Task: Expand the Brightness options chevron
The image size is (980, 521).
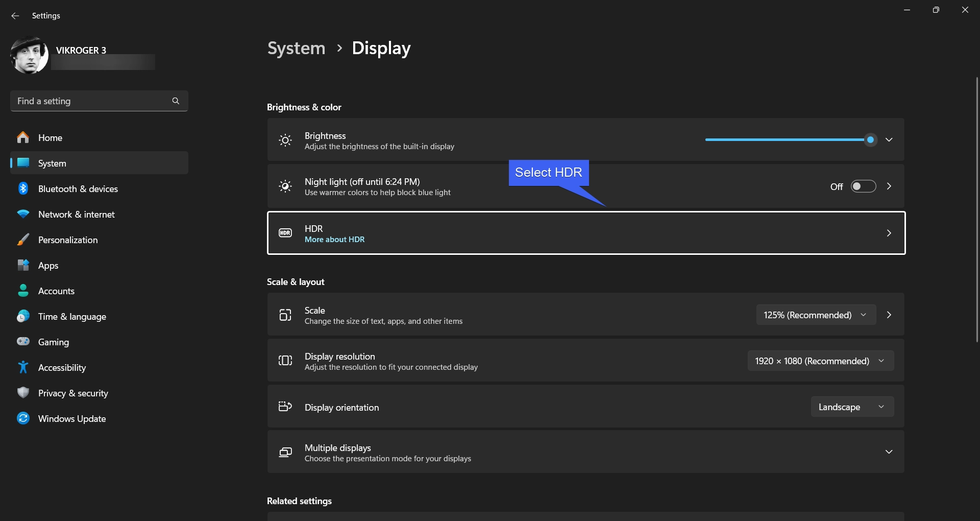Action: [889, 140]
